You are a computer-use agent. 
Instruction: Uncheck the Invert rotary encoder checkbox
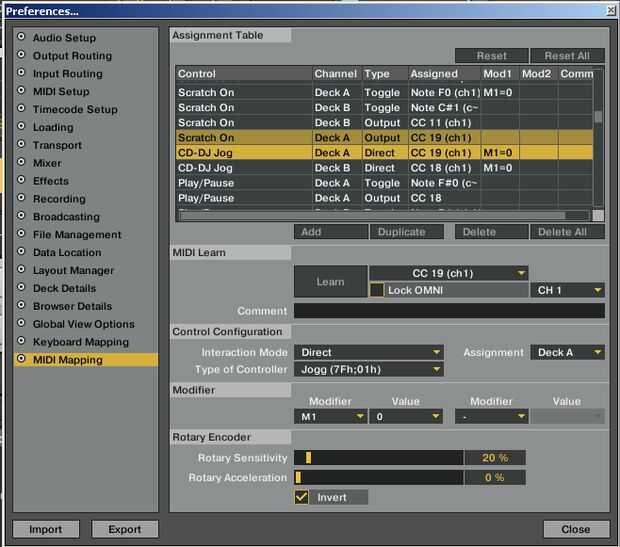(301, 497)
